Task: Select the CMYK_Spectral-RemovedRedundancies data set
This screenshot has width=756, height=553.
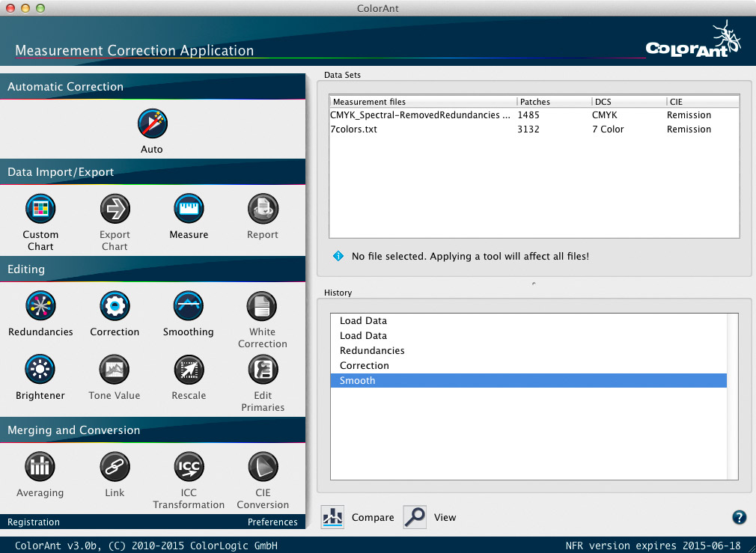Action: (420, 115)
